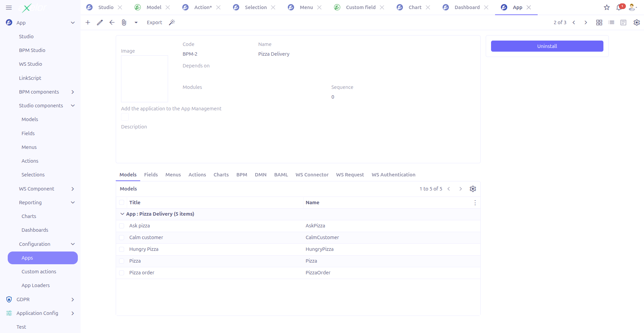The width and height of the screenshot is (644, 333).
Task: Select all models via header checkbox
Action: (x=122, y=203)
